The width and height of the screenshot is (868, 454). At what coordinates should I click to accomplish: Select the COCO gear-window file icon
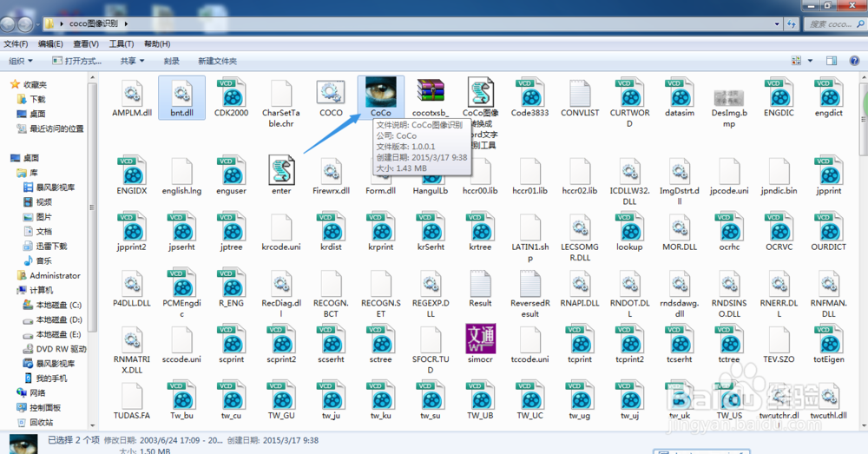point(331,93)
